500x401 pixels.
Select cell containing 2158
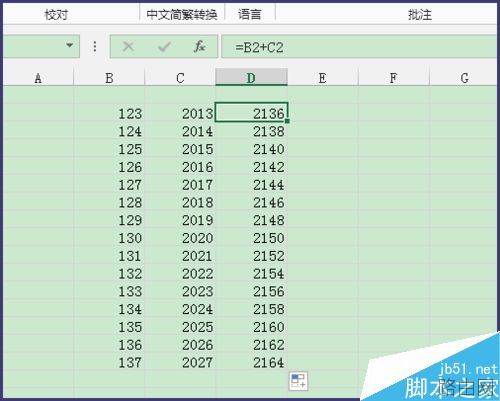[x=251, y=309]
